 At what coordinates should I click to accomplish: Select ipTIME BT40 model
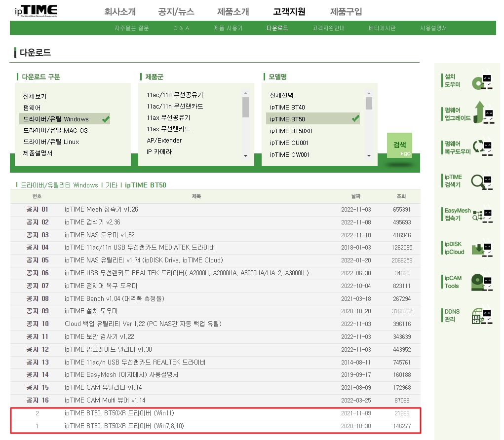[x=287, y=107]
